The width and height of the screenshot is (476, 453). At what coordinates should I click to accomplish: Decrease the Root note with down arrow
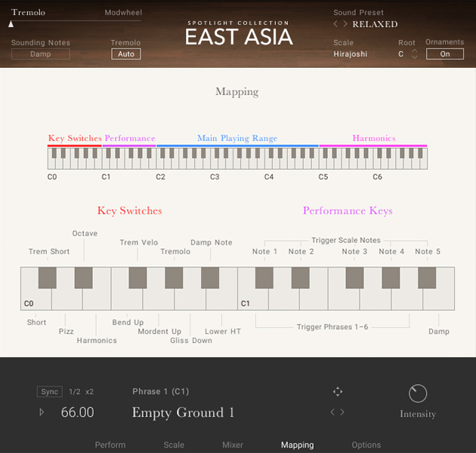414,57
